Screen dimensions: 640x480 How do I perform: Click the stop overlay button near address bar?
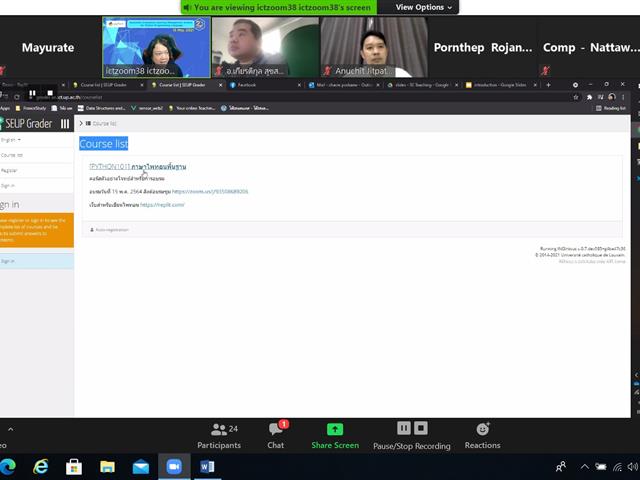pos(50,93)
